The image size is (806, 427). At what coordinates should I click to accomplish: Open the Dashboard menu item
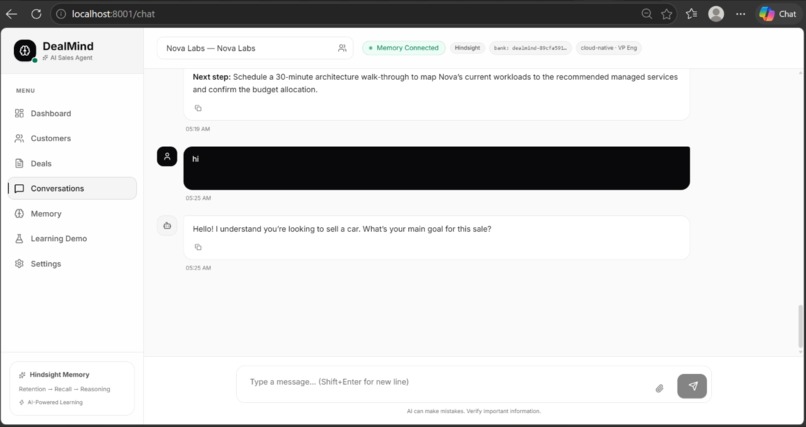[x=72, y=114]
